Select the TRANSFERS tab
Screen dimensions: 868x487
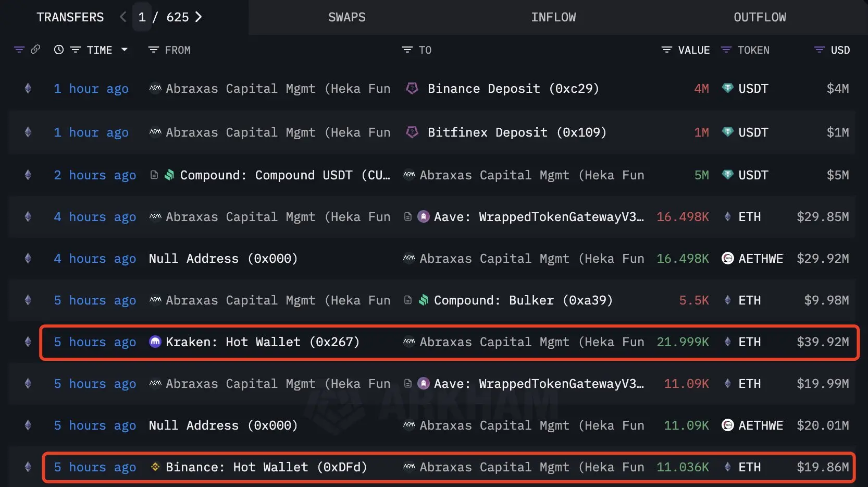[x=70, y=17]
